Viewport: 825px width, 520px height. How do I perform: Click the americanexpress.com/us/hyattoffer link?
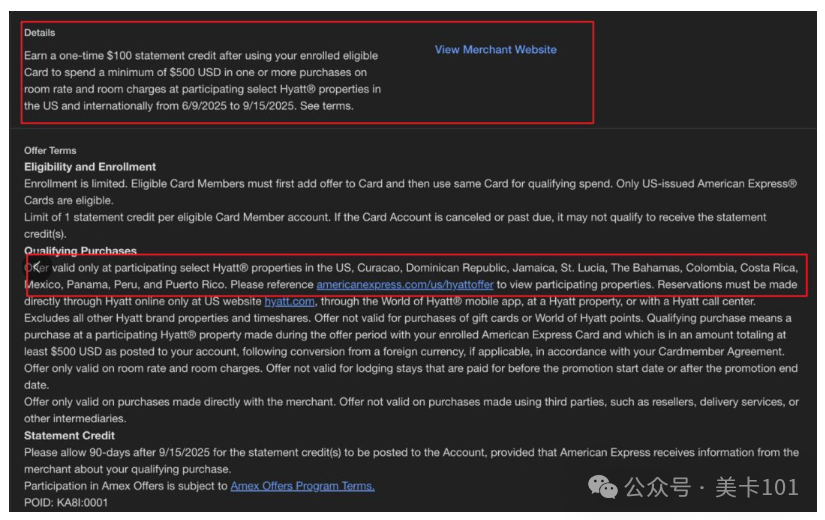(405, 285)
